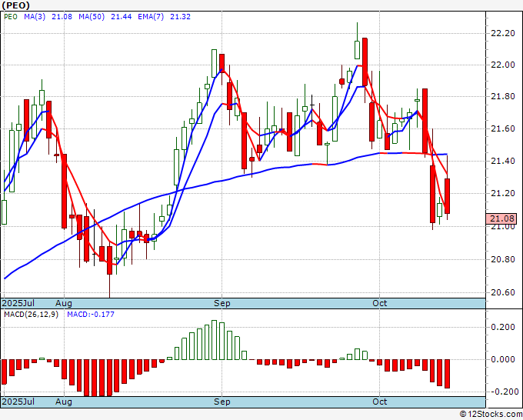Click the MACD:-0.177 value label
The width and height of the screenshot is (523, 420).
91,315
